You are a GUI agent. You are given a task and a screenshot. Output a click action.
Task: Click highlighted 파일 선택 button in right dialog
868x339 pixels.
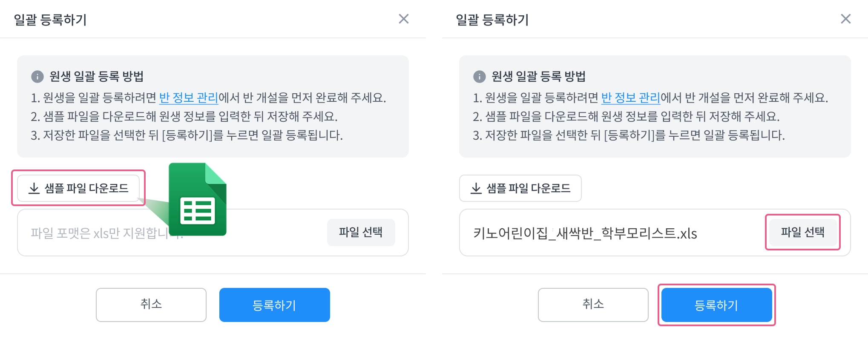tap(802, 232)
